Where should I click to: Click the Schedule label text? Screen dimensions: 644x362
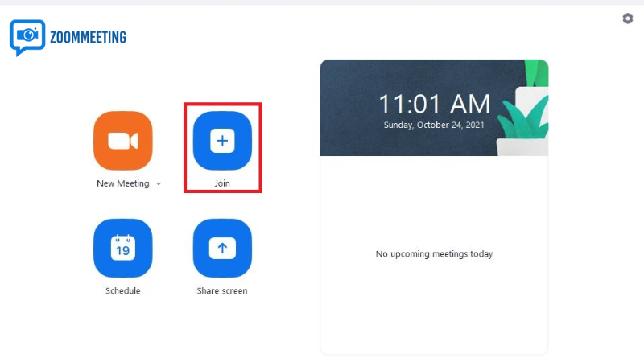click(x=123, y=290)
